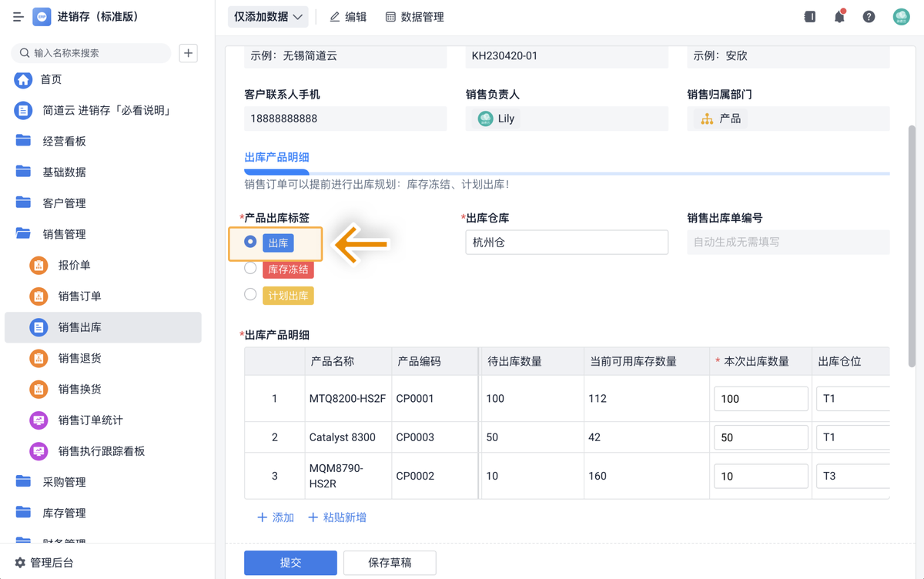
Task: Collapse the sidebar with the hamburger icon
Action: pyautogui.click(x=18, y=16)
